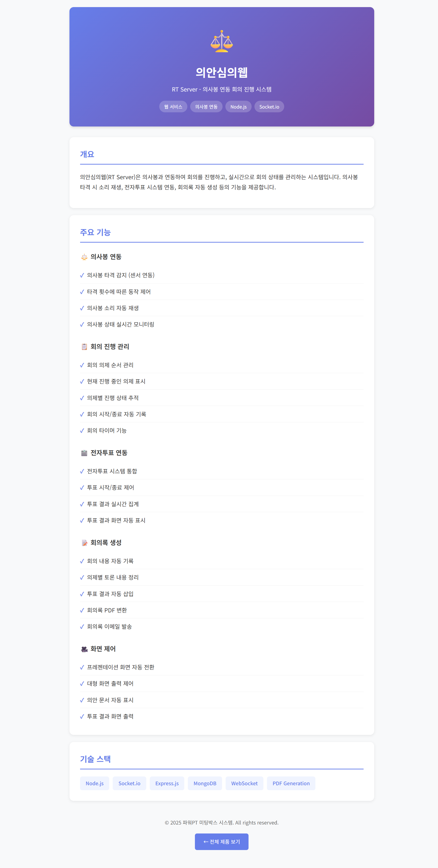This screenshot has height=868, width=438.
Task: Click the WebSocket tech stack chip
Action: (x=244, y=783)
